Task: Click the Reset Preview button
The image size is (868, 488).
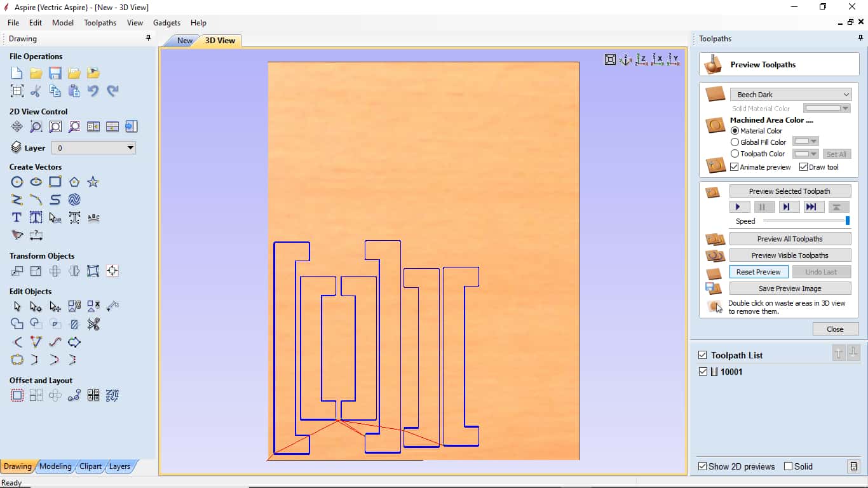Action: tap(759, 272)
